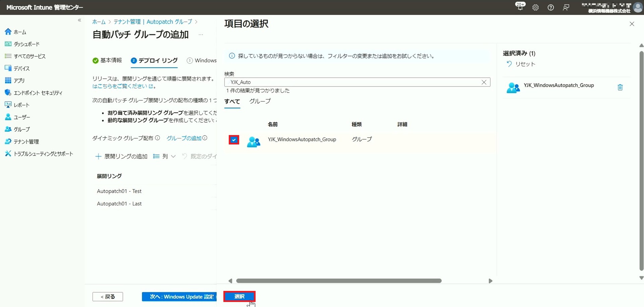The height and width of the screenshot is (307, 644).
Task: Click the リセット button
Action: pyautogui.click(x=521, y=64)
